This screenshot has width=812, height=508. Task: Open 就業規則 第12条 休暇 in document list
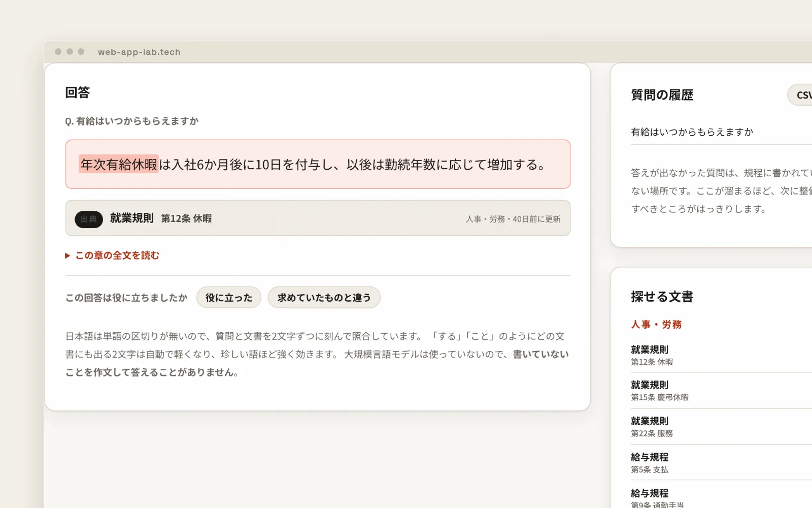(721, 355)
